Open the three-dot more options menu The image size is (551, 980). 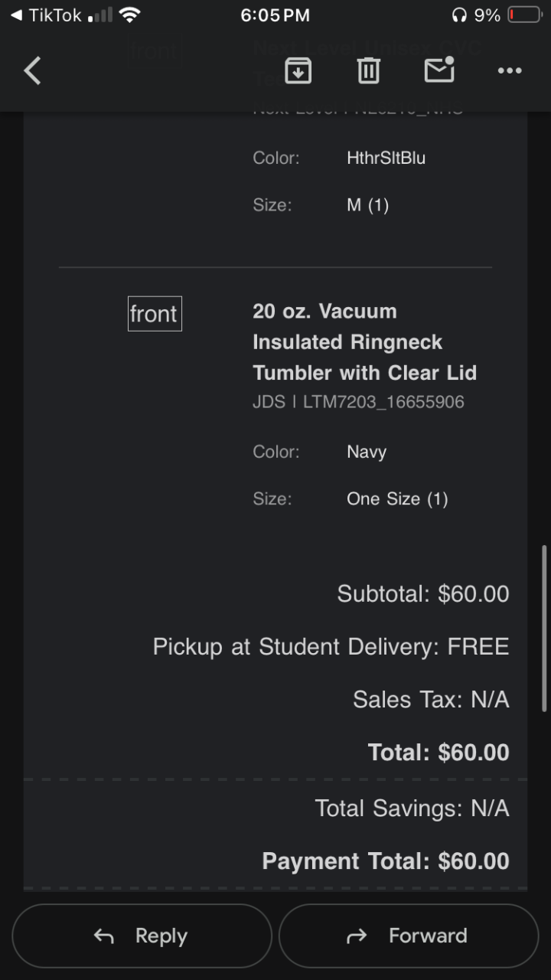pos(509,71)
